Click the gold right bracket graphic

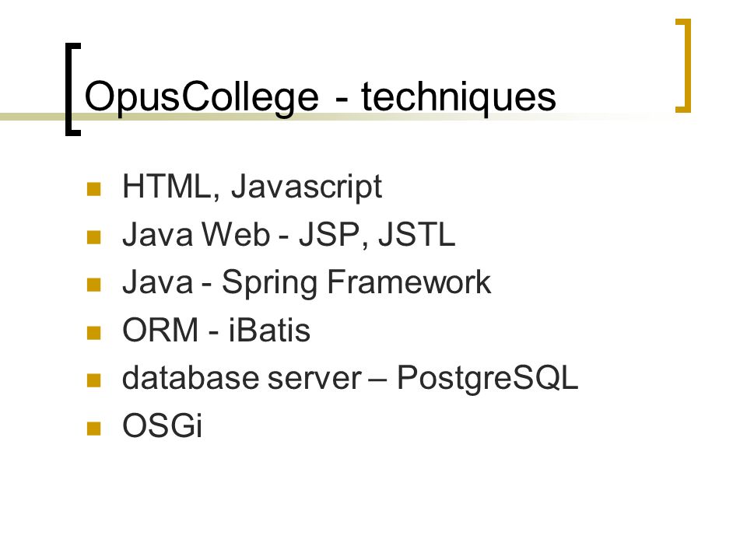coord(683,65)
